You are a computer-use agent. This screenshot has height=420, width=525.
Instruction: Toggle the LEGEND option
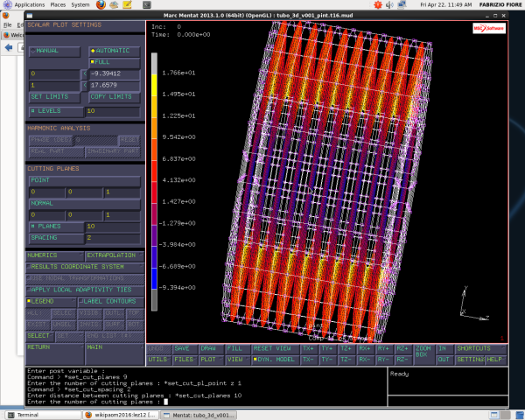[51, 301]
